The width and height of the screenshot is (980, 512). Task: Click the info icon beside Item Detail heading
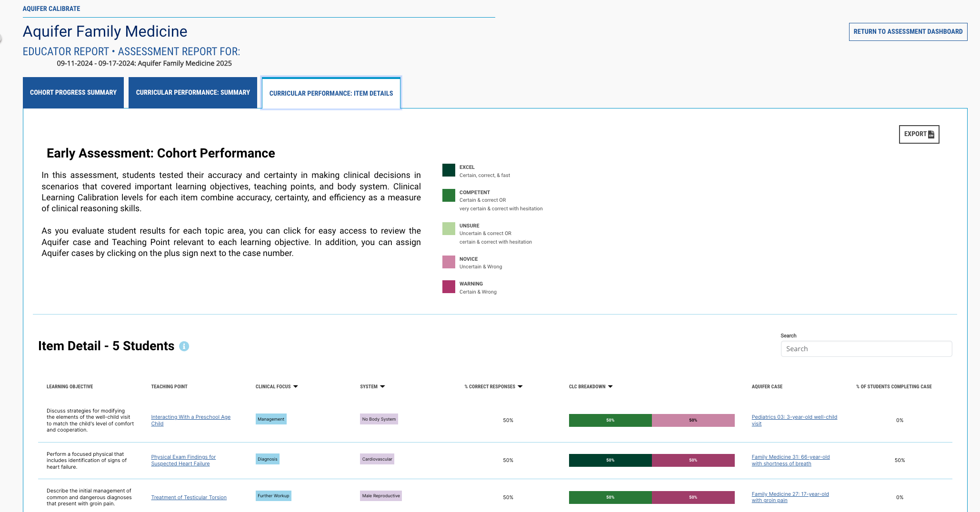[x=184, y=346]
